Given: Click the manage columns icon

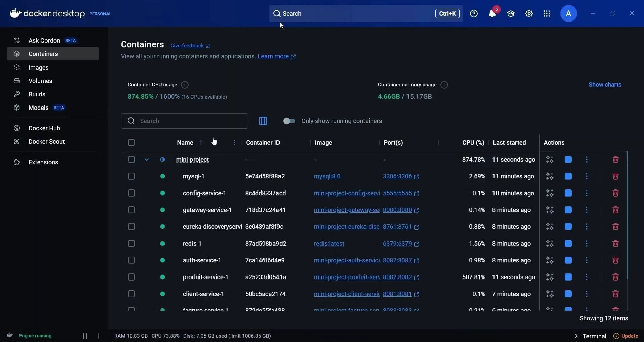Looking at the screenshot, I should click(263, 121).
